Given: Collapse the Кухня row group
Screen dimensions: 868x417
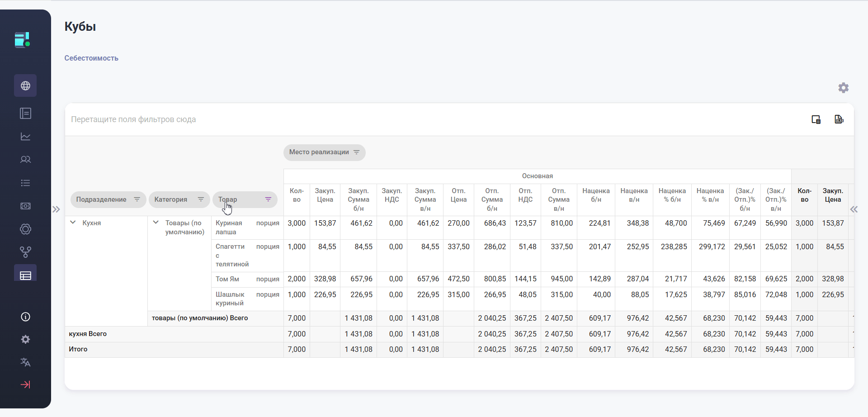Looking at the screenshot, I should click(73, 223).
